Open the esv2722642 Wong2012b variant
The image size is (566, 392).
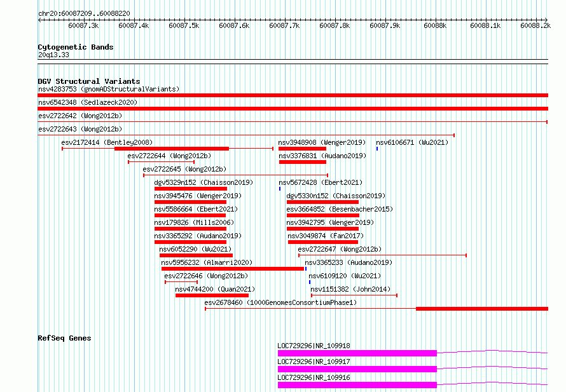[80, 116]
